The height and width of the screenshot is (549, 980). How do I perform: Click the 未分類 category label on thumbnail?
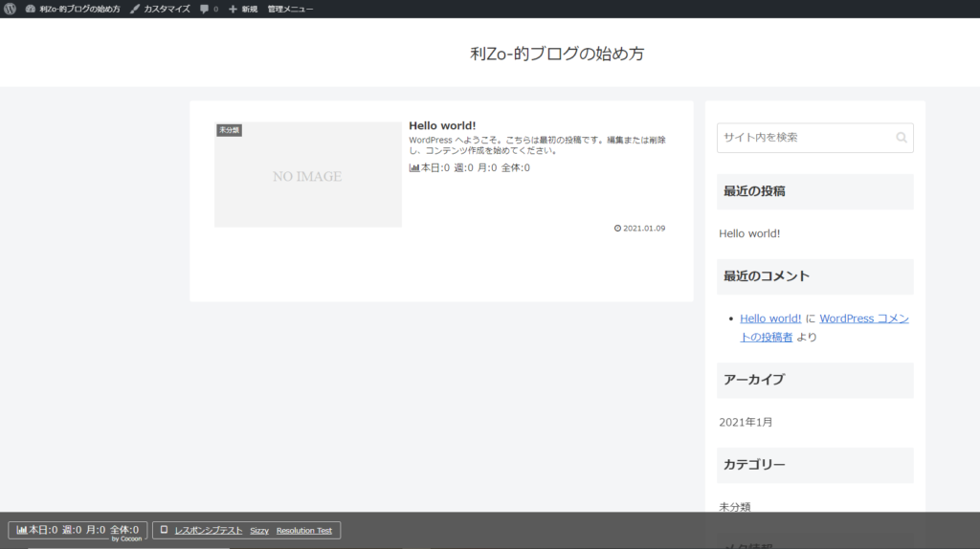(x=229, y=129)
